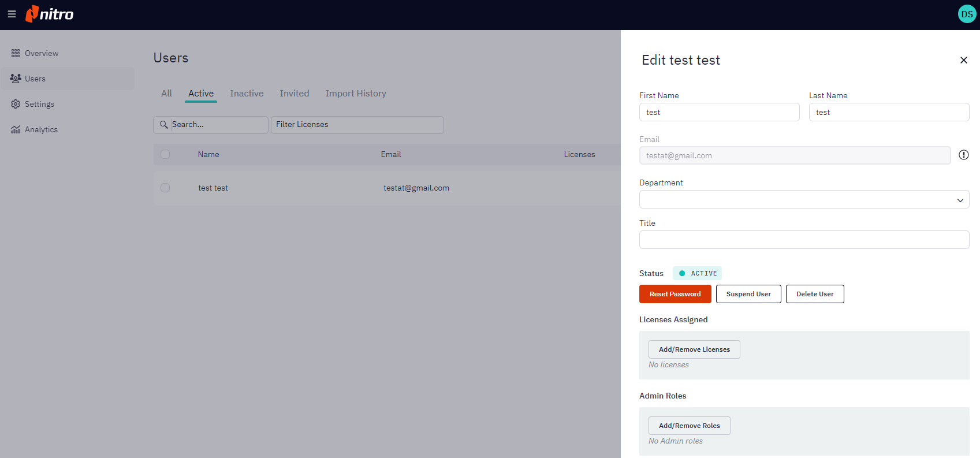Open the Import History tab
Screen dimensions: 980x458
point(356,94)
